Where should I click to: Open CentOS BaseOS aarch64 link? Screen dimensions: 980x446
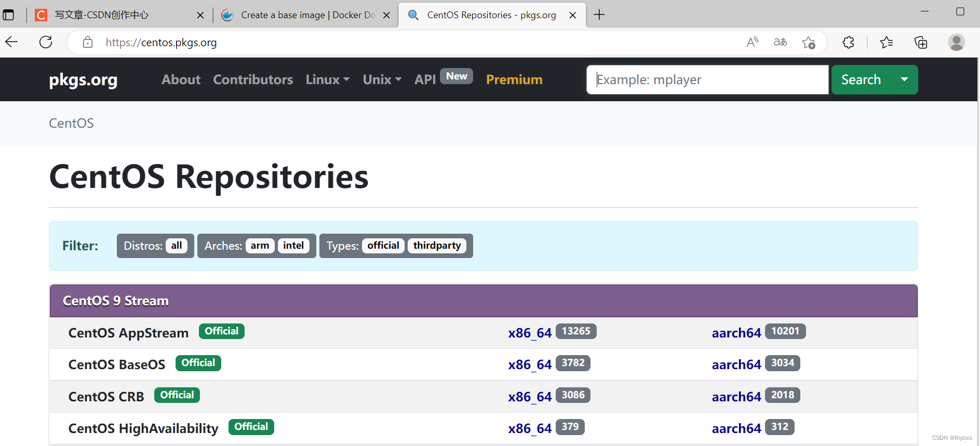tap(736, 364)
